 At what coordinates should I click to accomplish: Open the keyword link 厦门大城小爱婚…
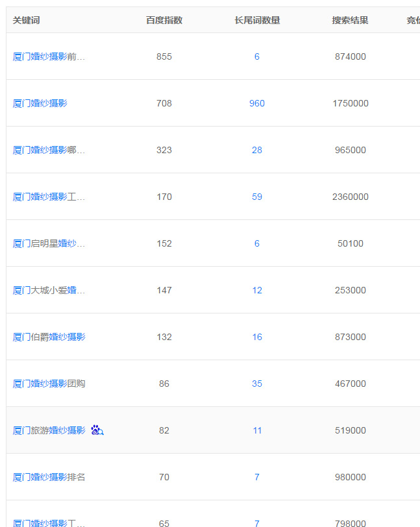pyautogui.click(x=49, y=290)
